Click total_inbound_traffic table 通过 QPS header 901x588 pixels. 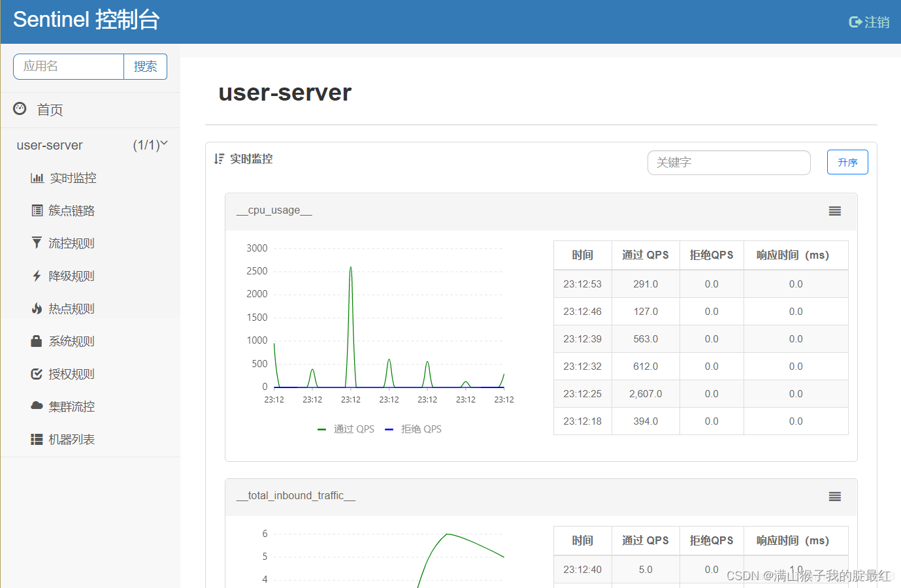pyautogui.click(x=646, y=541)
